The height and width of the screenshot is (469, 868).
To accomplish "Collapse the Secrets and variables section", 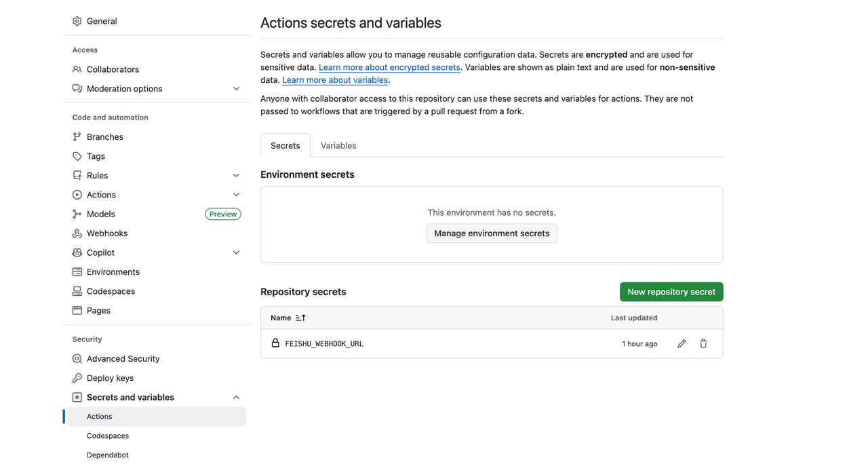I will coord(236,398).
